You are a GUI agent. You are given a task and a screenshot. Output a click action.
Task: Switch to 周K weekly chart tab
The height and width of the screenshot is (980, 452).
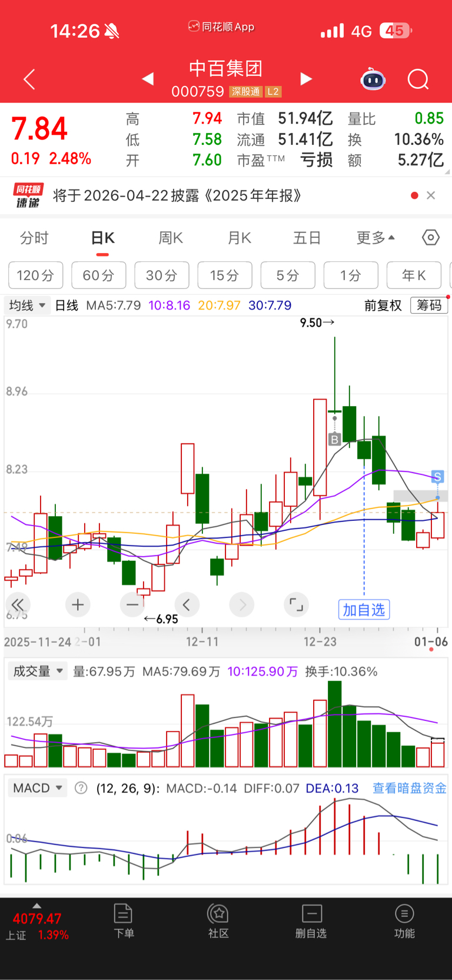[171, 238]
